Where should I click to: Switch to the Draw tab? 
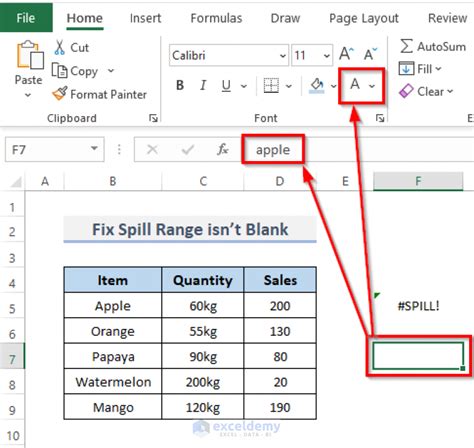[x=285, y=18]
